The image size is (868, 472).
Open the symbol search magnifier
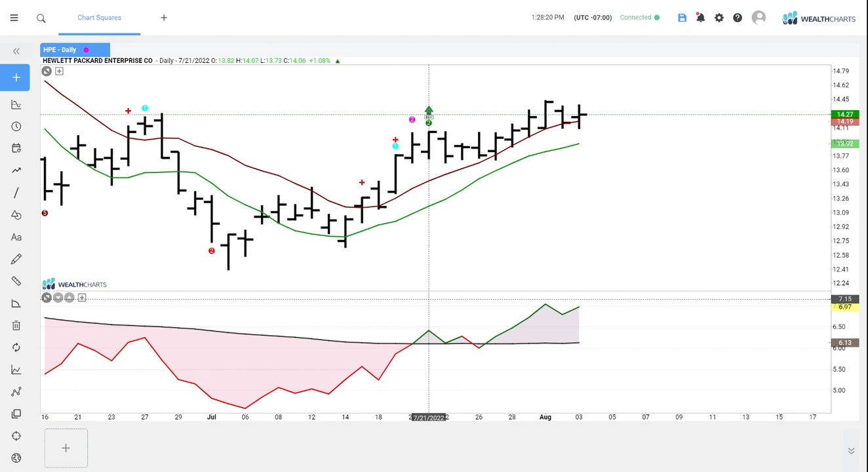click(x=41, y=18)
